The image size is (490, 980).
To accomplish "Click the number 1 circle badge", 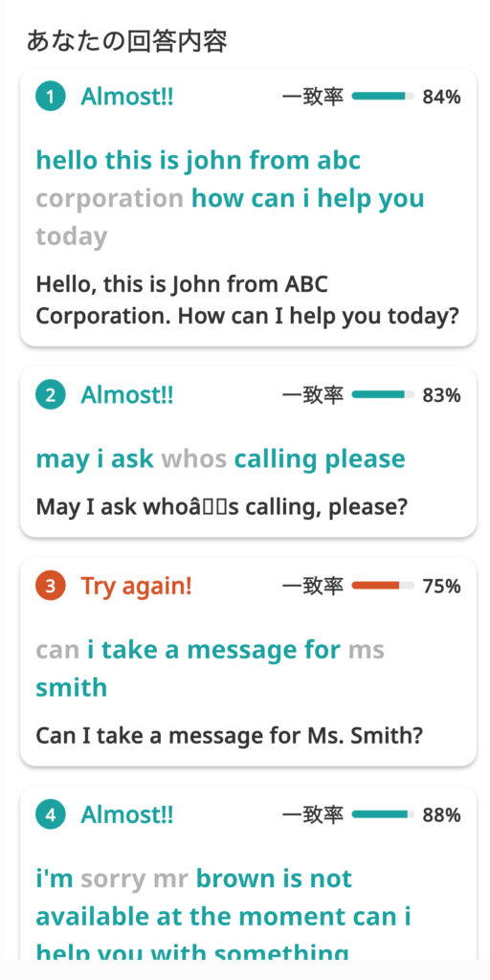I will point(51,97).
